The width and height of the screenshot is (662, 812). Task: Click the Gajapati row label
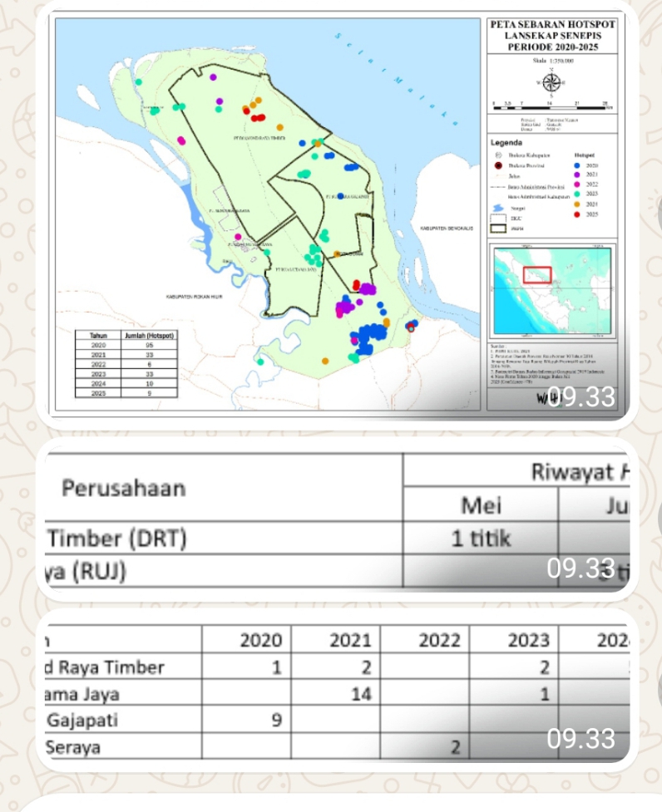pos(82,720)
